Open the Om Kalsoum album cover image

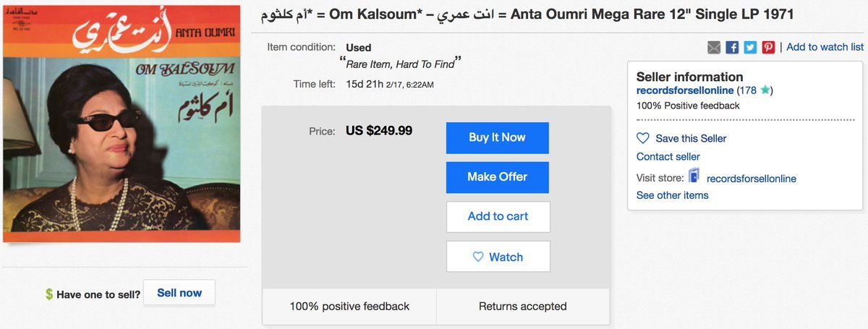[122, 124]
